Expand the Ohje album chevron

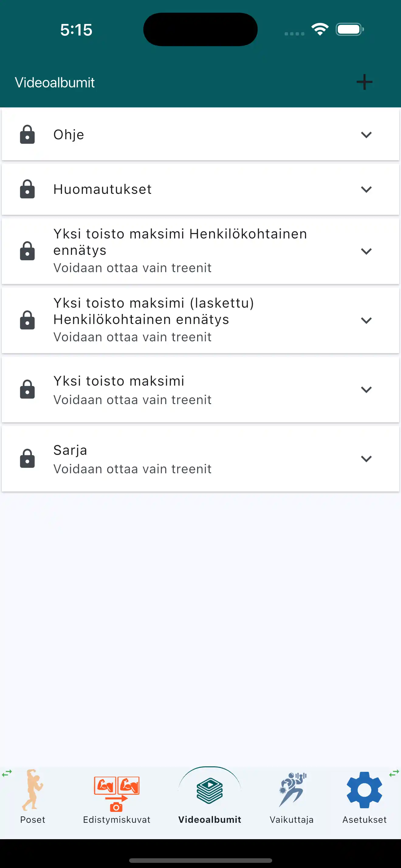pos(366,135)
